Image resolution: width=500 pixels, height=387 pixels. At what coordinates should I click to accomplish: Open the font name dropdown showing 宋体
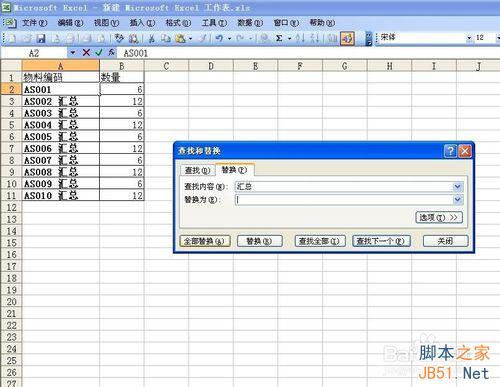[x=469, y=38]
